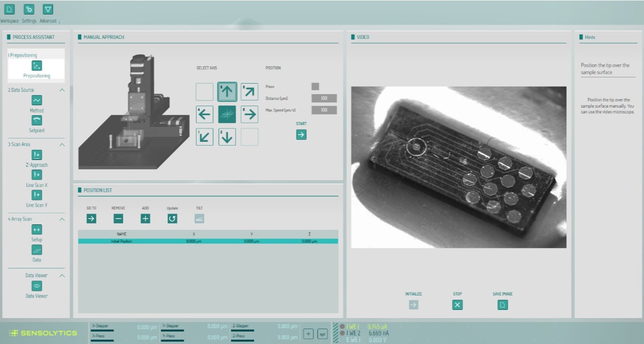Select the left arrow axis button
Viewport: 644px width, 344px height.
[204, 114]
